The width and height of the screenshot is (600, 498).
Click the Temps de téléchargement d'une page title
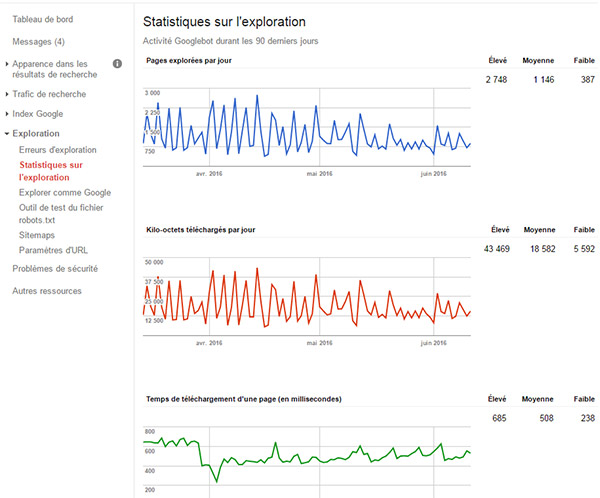pos(244,399)
